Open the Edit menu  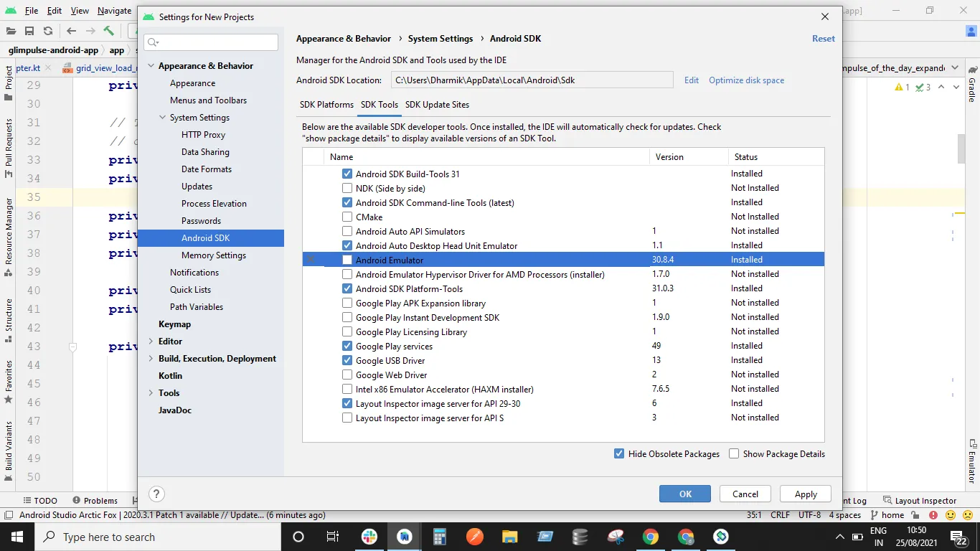click(55, 11)
